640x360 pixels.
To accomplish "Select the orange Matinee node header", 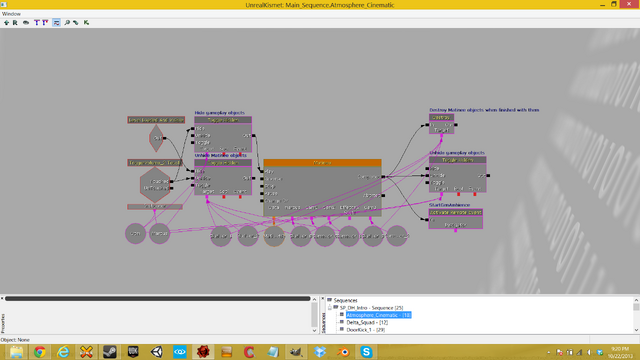I will pyautogui.click(x=322, y=163).
